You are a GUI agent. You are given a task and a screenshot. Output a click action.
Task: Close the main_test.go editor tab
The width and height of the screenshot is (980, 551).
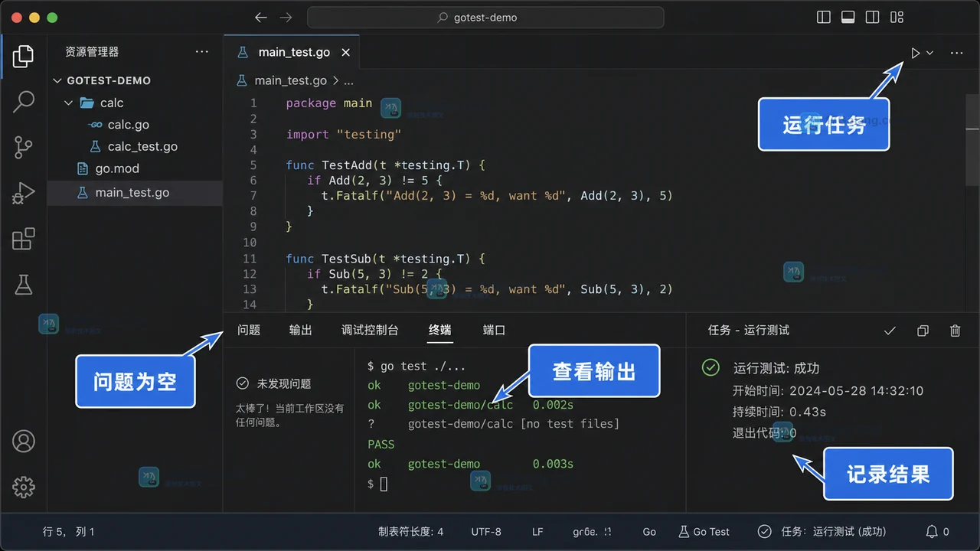[x=346, y=52]
